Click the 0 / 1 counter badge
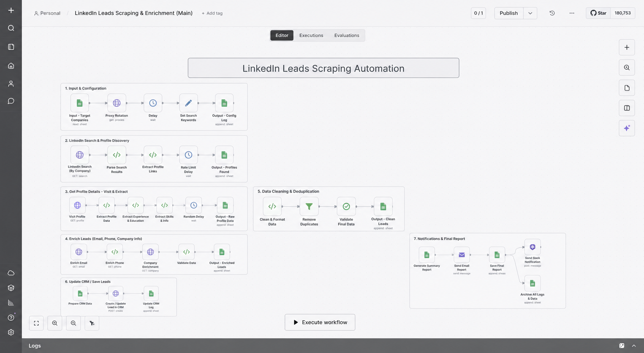644x353 pixels. click(478, 13)
